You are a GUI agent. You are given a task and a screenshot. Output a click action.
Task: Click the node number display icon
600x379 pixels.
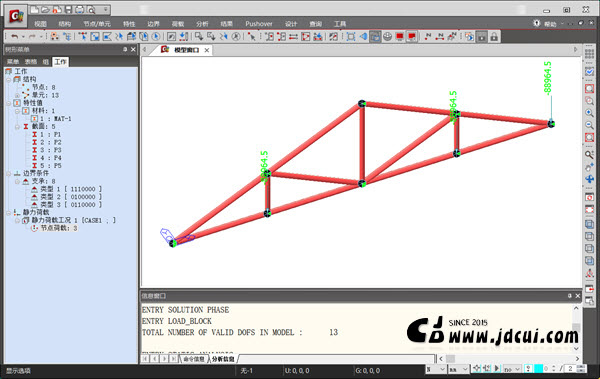tap(428, 37)
